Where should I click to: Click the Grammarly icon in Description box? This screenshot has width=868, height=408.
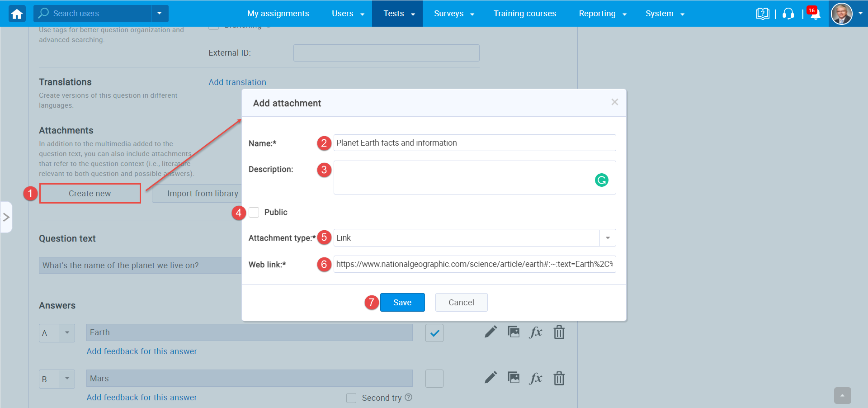coord(601,180)
